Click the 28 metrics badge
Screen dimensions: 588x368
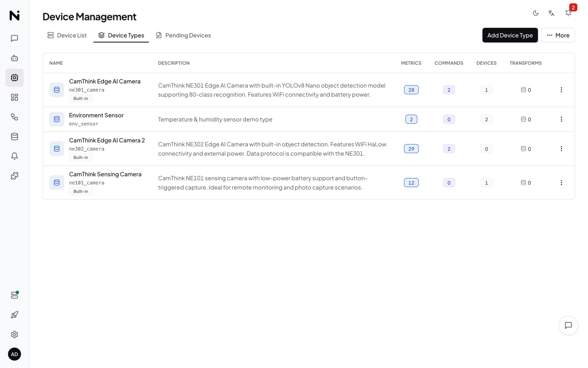[x=411, y=90]
